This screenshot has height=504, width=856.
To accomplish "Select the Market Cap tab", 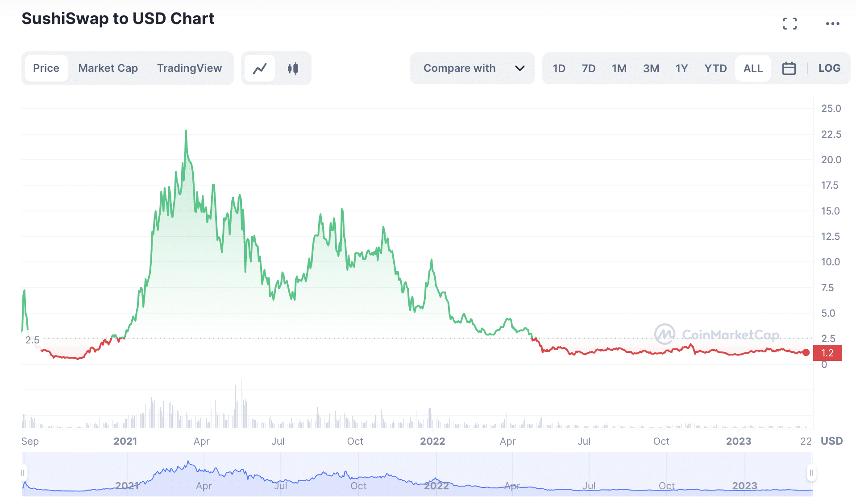I will coord(108,68).
